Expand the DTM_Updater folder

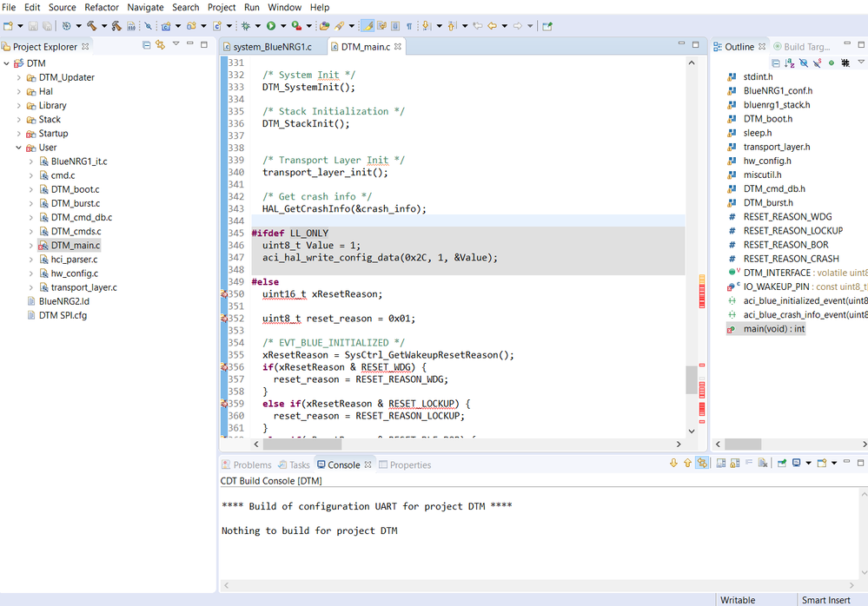pos(19,77)
